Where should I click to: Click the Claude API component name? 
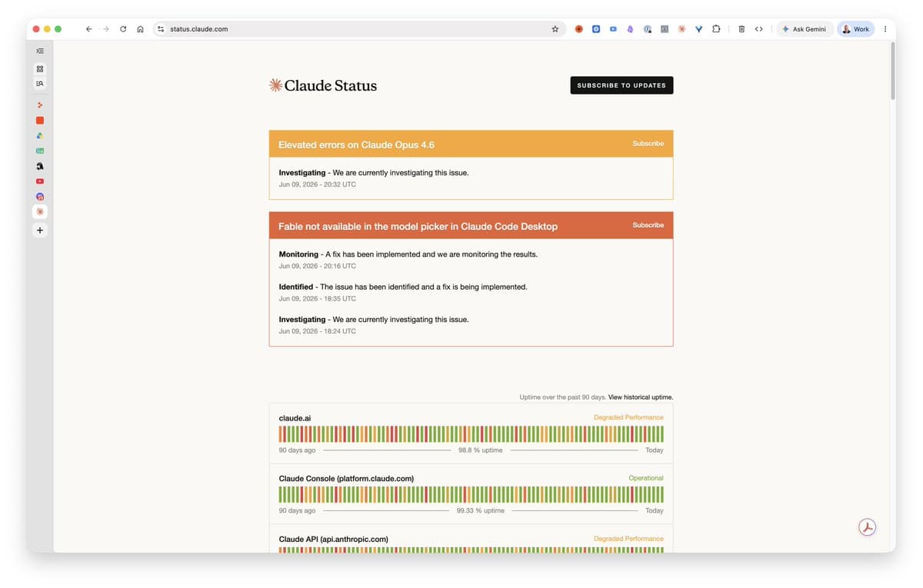click(x=333, y=540)
